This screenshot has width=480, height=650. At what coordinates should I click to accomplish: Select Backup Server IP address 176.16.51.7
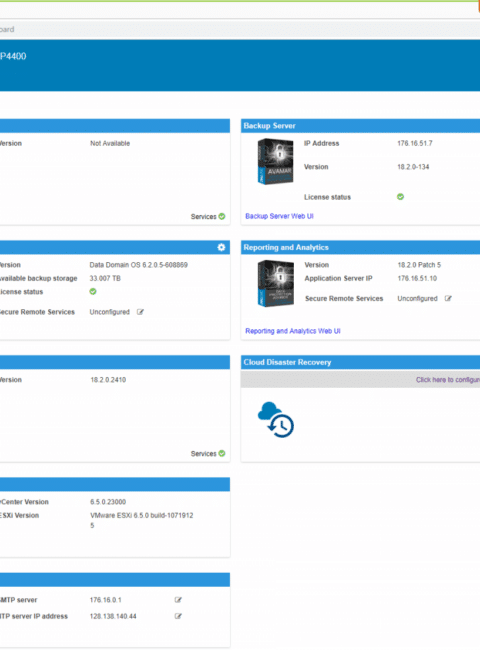tap(415, 143)
